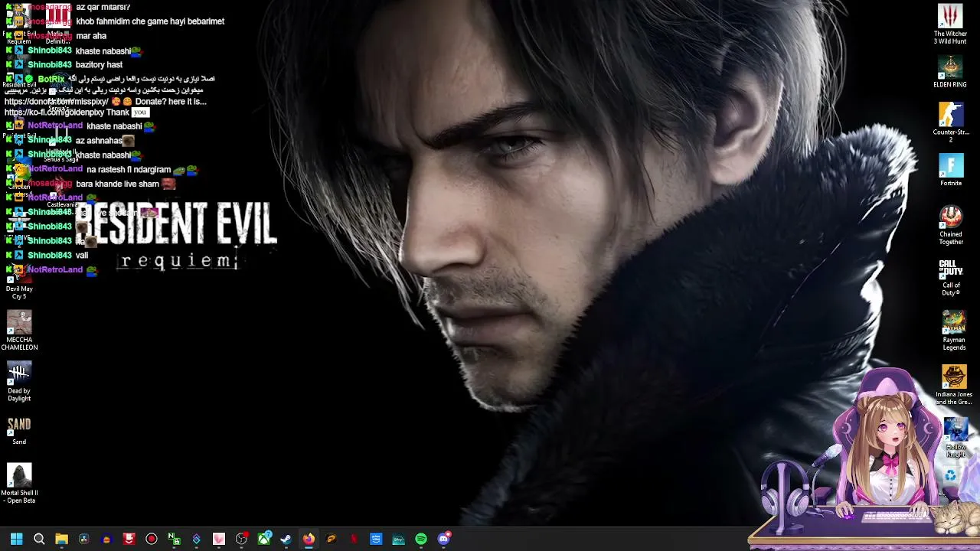Open the green NB taskbar app

174,539
